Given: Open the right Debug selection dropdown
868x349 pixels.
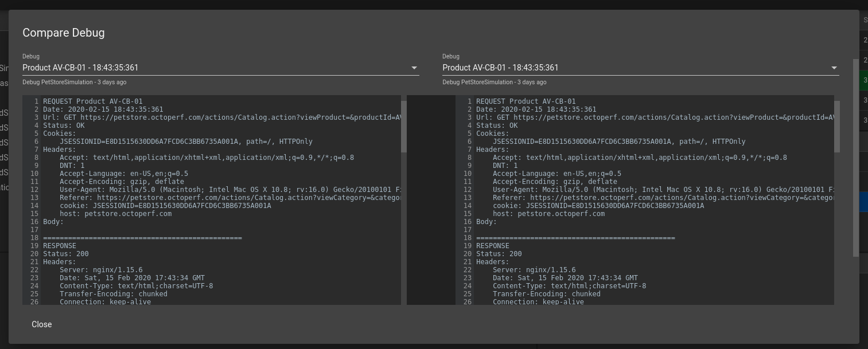Looking at the screenshot, I should [641, 68].
